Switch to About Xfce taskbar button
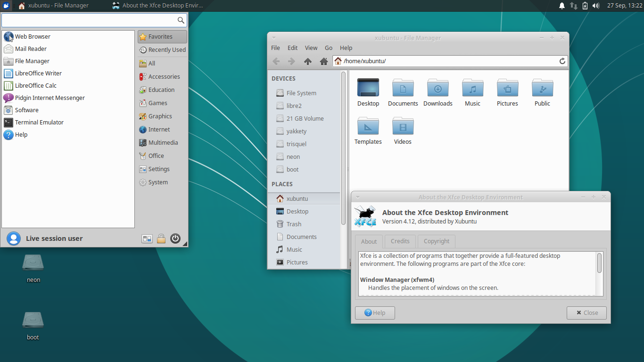Screen dimensions: 644x362 [157, 6]
